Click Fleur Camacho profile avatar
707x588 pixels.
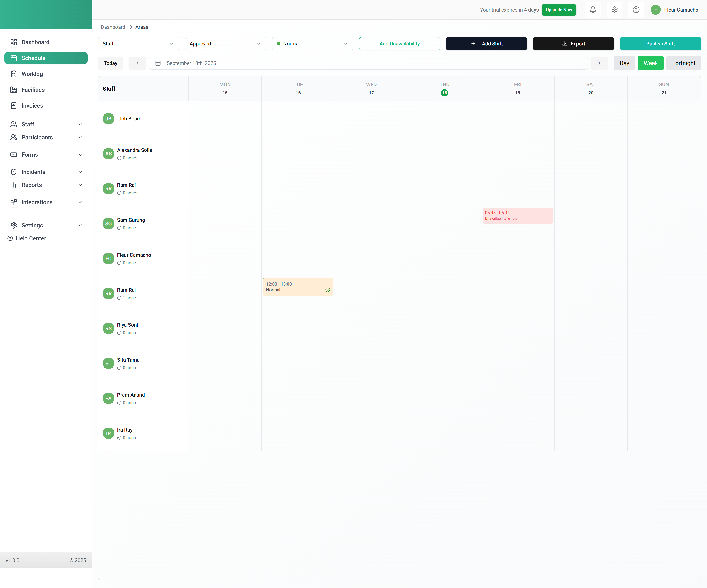pyautogui.click(x=655, y=10)
